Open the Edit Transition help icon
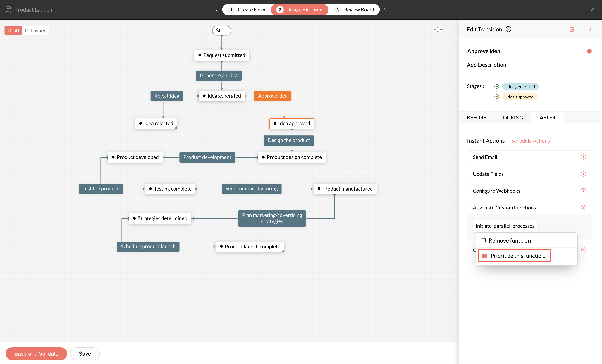Screen dimensions: 602x364 508,29
